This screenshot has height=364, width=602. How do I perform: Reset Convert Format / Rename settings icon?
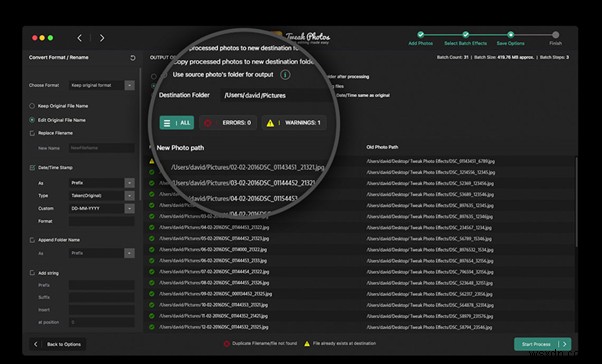point(133,58)
